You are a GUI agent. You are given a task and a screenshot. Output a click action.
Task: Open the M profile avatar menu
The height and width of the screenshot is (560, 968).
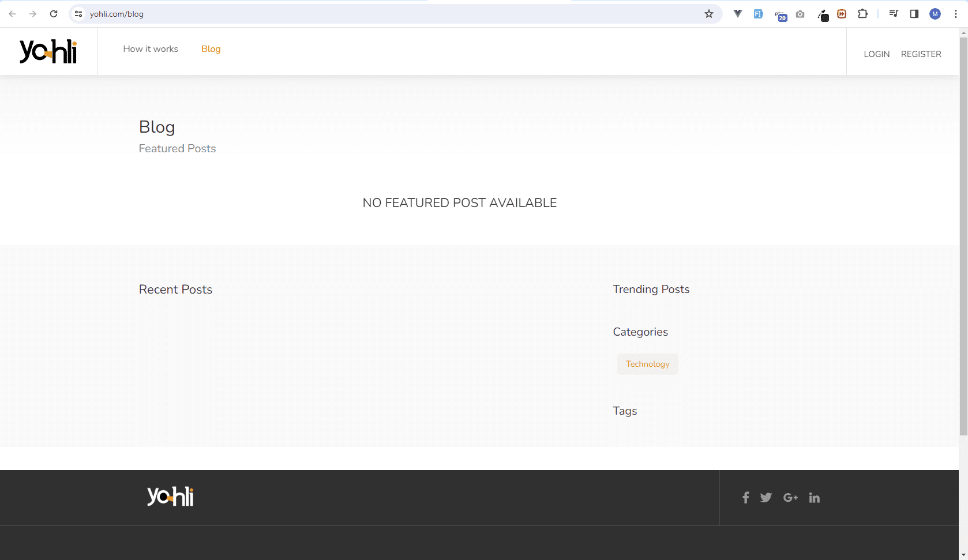pos(935,14)
